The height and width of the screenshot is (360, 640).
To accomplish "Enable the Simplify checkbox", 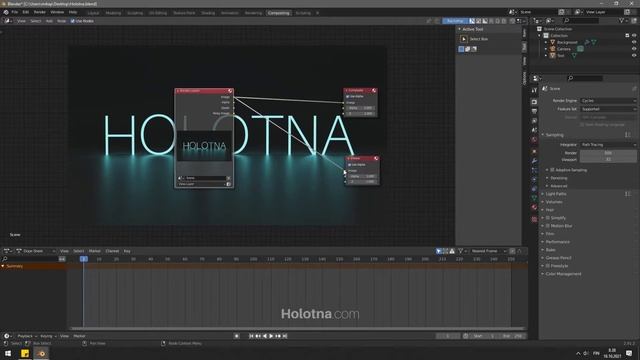I will pyautogui.click(x=548, y=218).
